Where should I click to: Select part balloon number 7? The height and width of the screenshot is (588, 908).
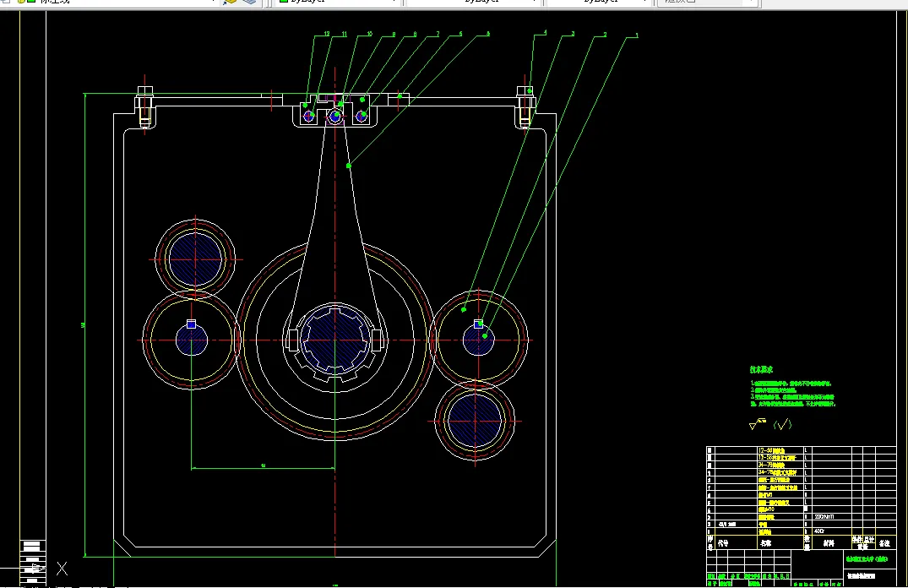point(438,34)
